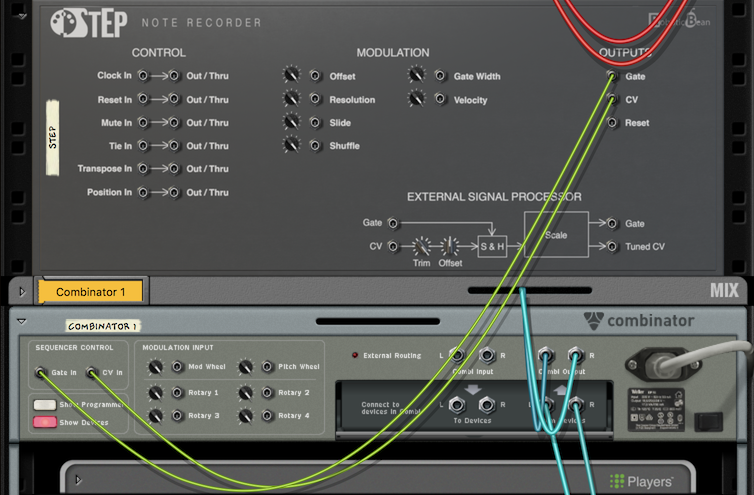The height and width of the screenshot is (495, 754).
Task: Click the STEP tape label
Action: (52, 138)
